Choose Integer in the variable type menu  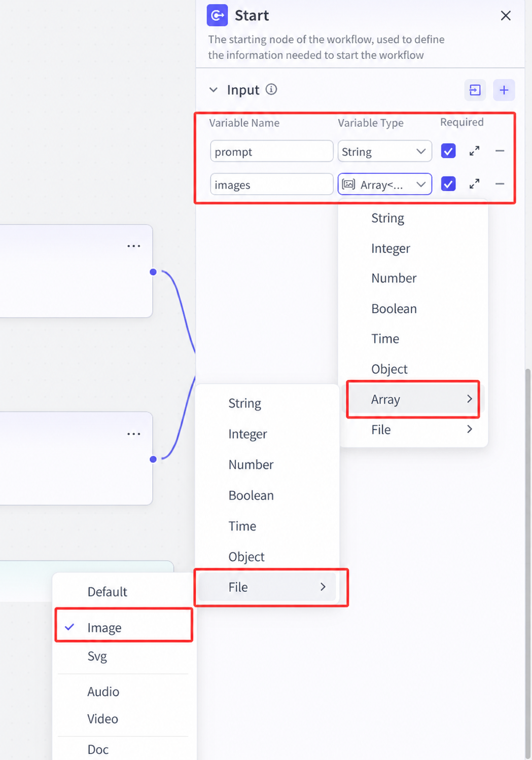pyautogui.click(x=391, y=248)
